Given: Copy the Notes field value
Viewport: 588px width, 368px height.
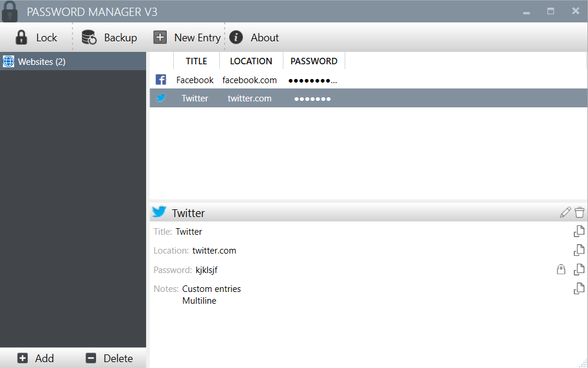Looking at the screenshot, I should tap(579, 288).
